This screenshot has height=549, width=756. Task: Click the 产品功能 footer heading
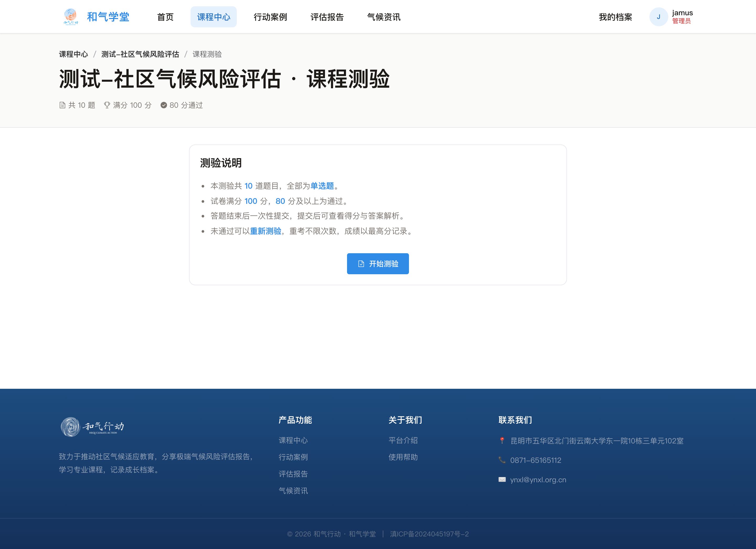coord(295,420)
